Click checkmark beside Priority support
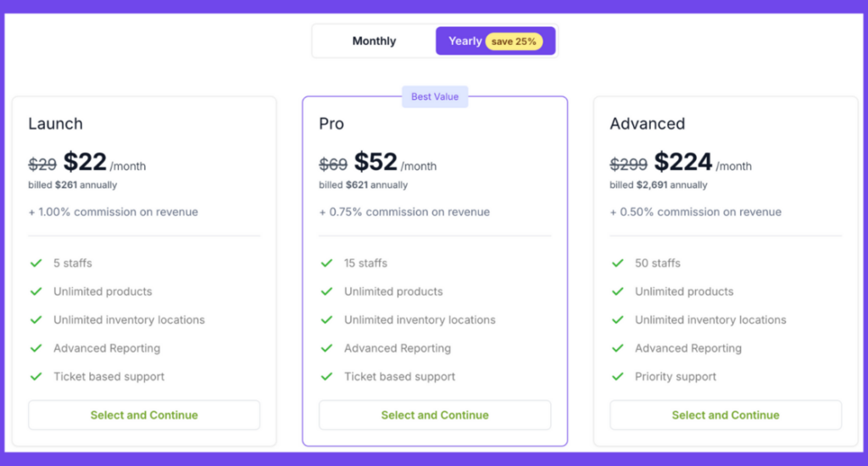Viewport: 868px width, 466px height. 618,376
